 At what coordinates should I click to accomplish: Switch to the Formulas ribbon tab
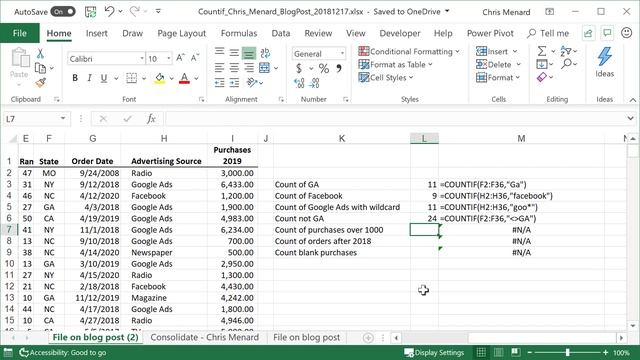click(239, 33)
